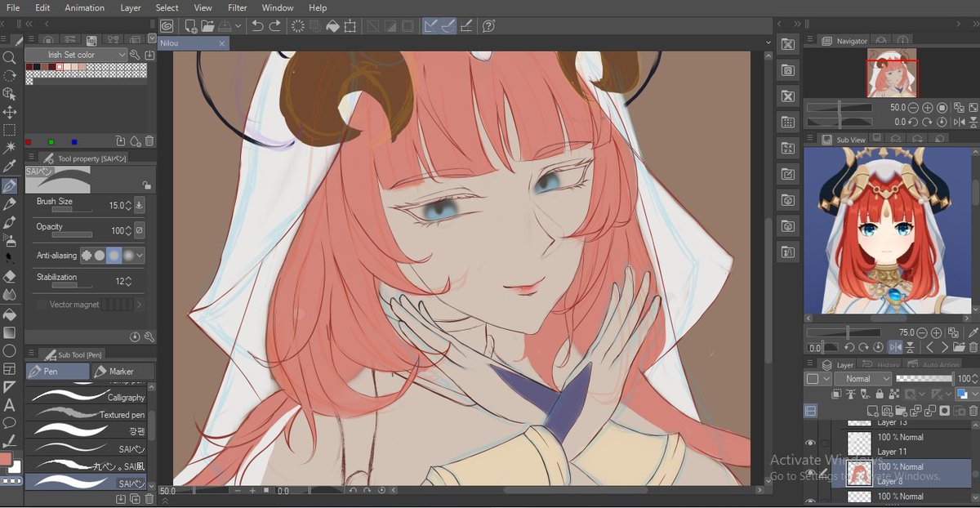The height and width of the screenshot is (508, 980).
Task: Open the Filter menu
Action: 238,7
